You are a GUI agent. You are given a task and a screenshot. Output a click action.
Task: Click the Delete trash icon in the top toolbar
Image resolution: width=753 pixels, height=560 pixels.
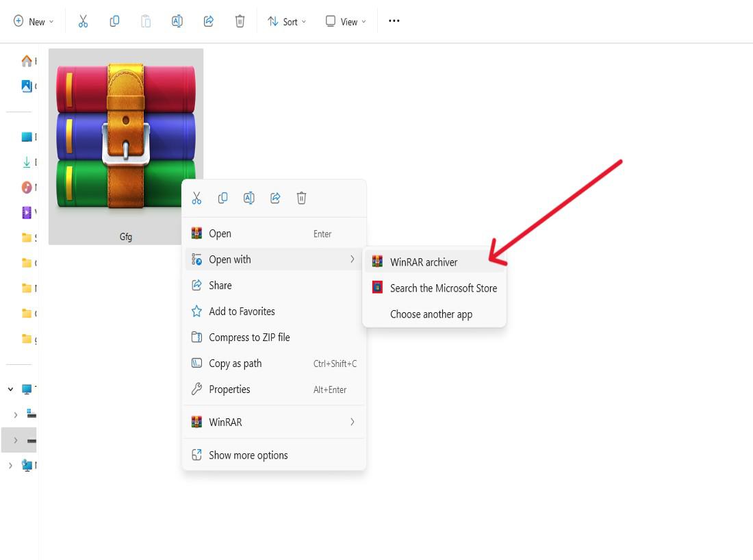(240, 21)
